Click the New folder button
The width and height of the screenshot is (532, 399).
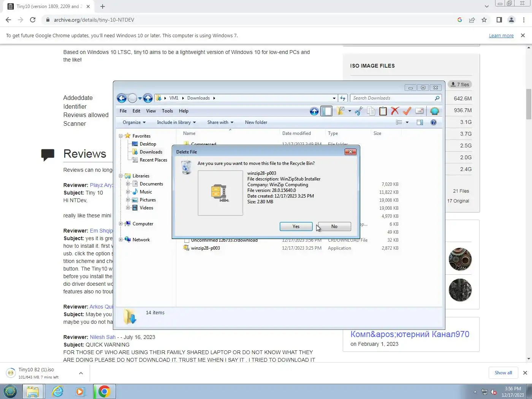click(x=256, y=122)
